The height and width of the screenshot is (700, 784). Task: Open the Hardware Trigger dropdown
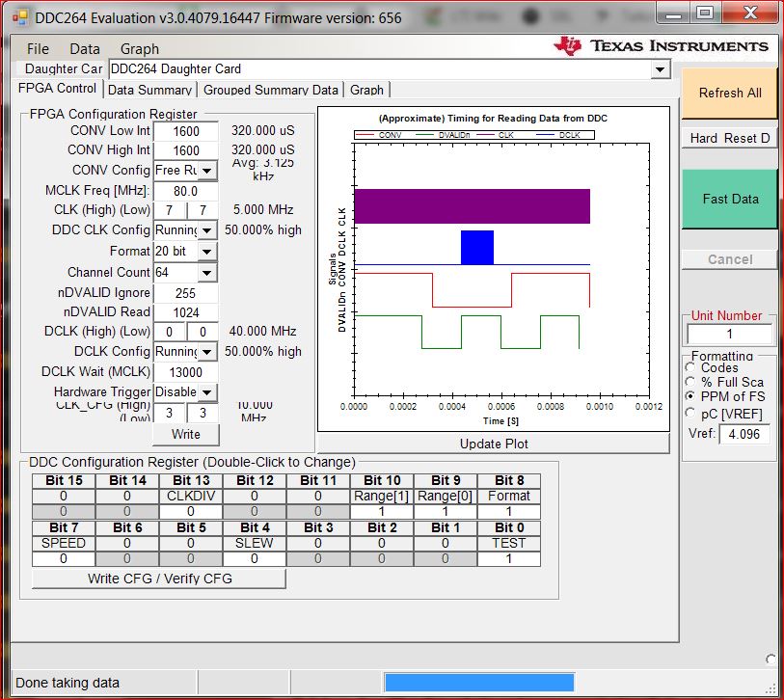[207, 392]
